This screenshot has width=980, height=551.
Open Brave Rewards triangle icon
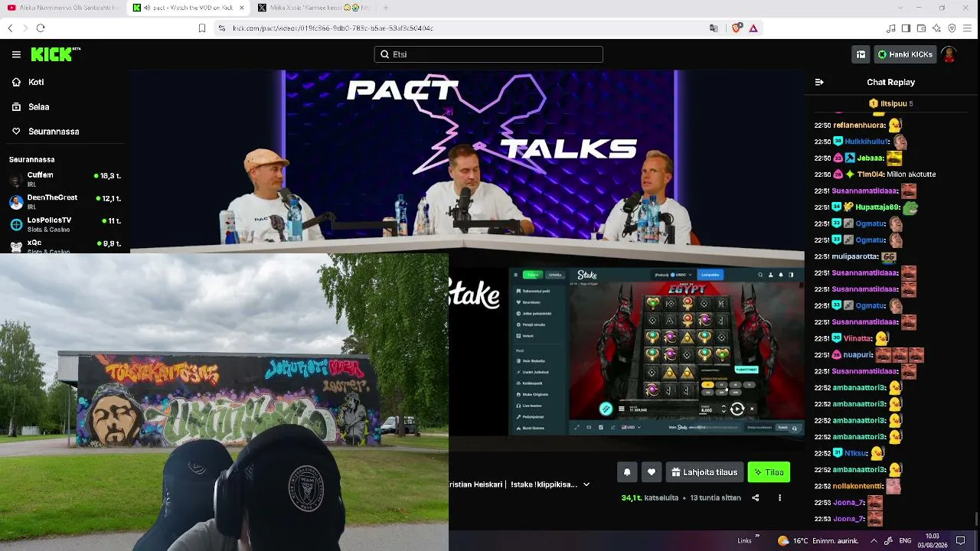753,28
